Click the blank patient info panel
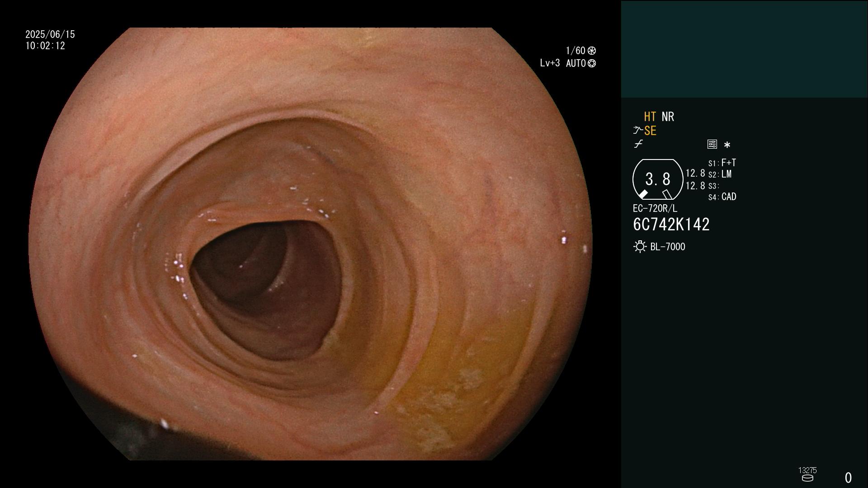The image size is (868, 488). tap(744, 49)
